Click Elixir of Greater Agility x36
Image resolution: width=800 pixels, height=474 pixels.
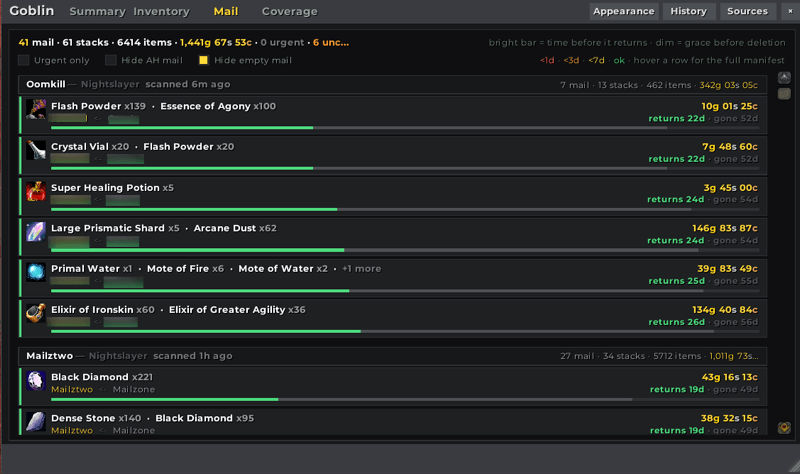pos(237,310)
